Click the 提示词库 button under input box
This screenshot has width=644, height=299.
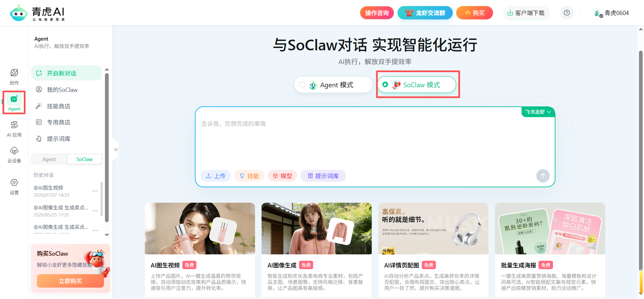323,176
